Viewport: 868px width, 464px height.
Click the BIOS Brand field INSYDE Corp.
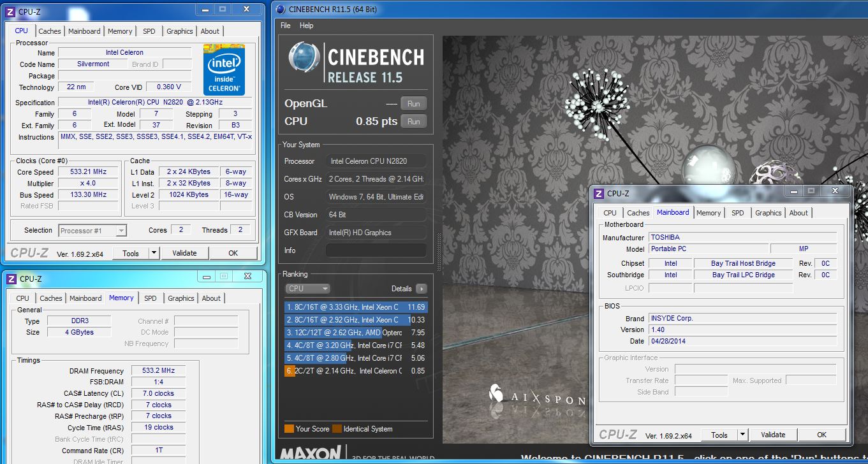tap(742, 318)
